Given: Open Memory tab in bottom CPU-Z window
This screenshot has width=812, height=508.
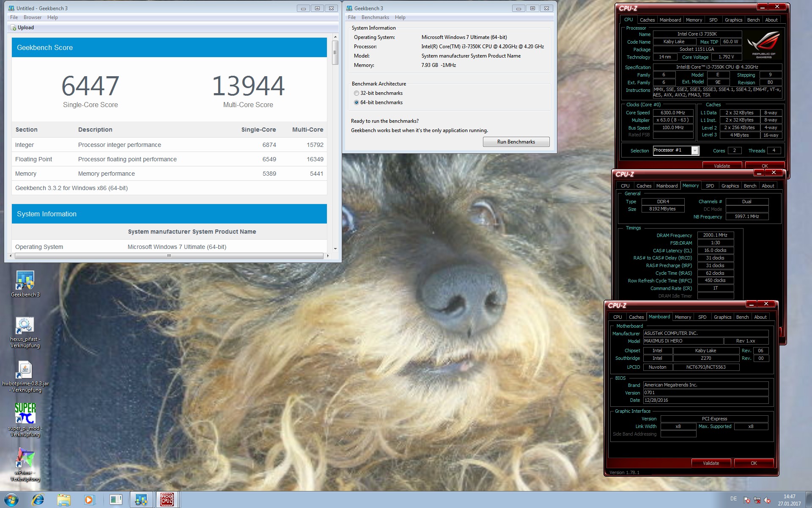Looking at the screenshot, I should [x=683, y=317].
